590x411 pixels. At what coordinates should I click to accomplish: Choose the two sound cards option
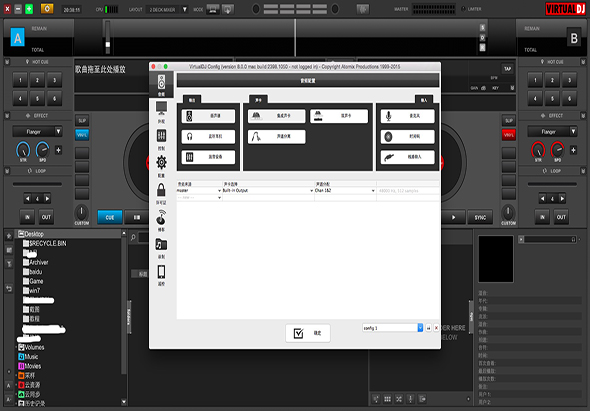339,116
